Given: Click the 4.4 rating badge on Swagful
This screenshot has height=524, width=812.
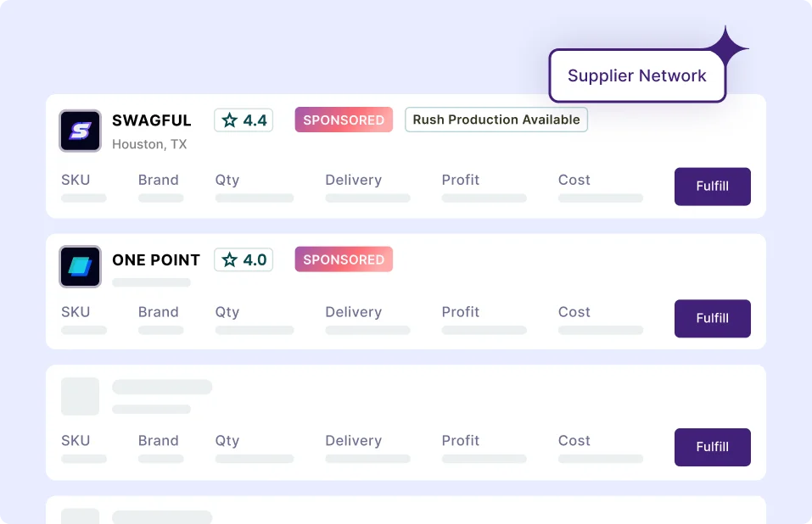Looking at the screenshot, I should 244,120.
